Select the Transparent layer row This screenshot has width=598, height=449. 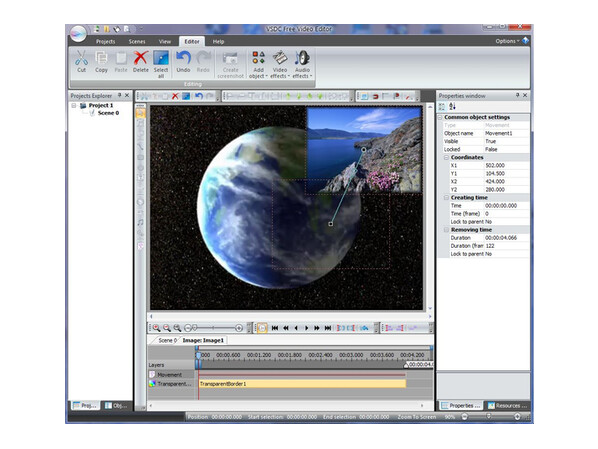point(171,384)
